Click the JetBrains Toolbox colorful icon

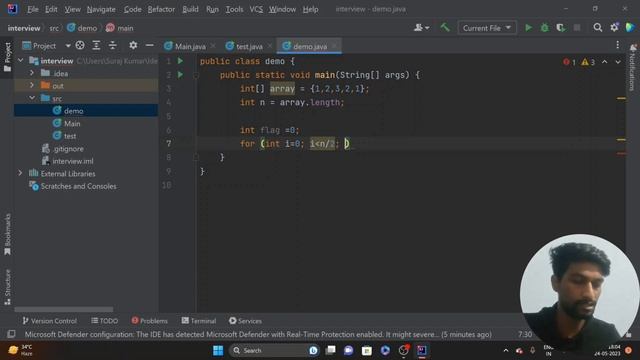630,28
